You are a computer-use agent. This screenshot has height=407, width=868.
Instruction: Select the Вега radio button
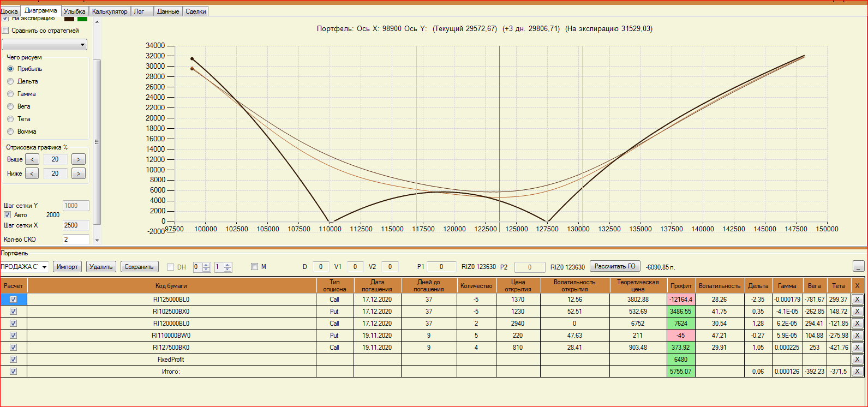tap(10, 106)
